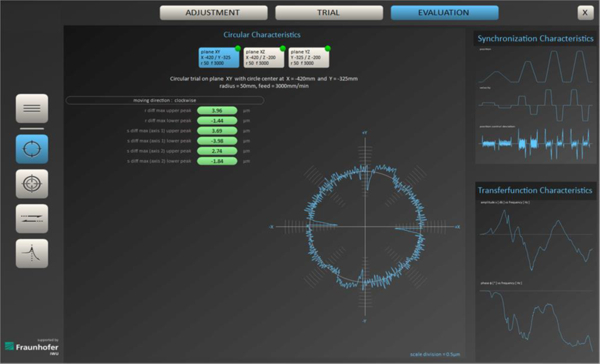The image size is (600, 364).
Task: Click the s diff axis 1 lower peak value -3.98
Action: point(217,141)
